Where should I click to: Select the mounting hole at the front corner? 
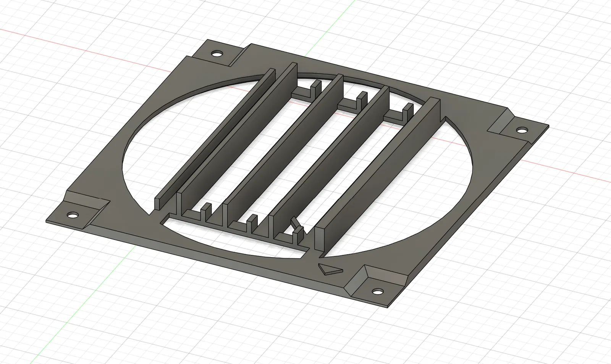(x=378, y=292)
